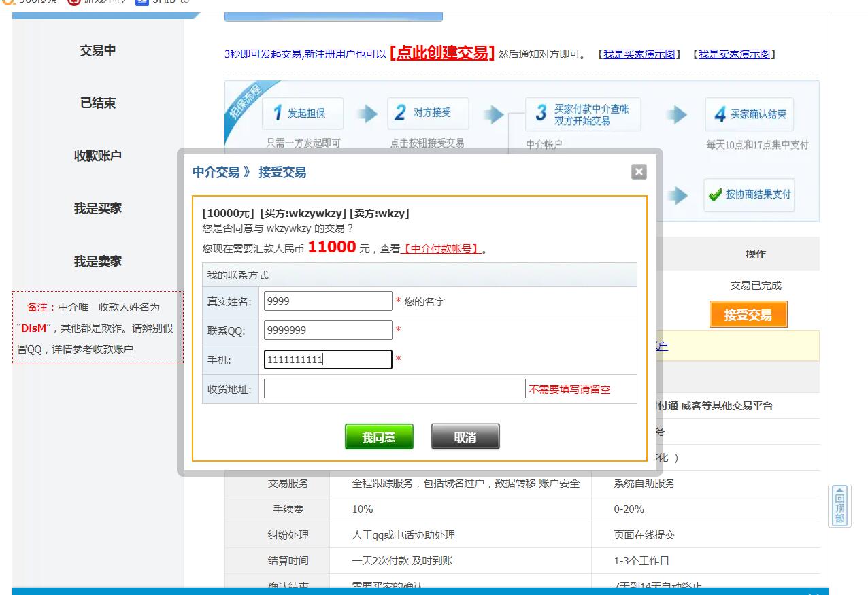Image resolution: width=868 pixels, height=595 pixels.
Task: Click into the 联系QQ input field
Action: click(328, 330)
